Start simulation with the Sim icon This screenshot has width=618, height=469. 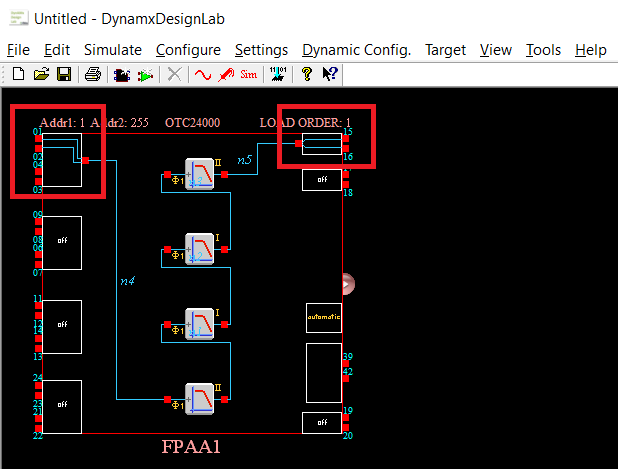[x=249, y=74]
